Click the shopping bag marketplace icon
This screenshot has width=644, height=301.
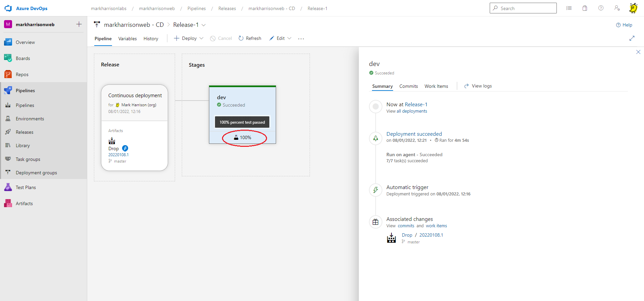(x=585, y=8)
